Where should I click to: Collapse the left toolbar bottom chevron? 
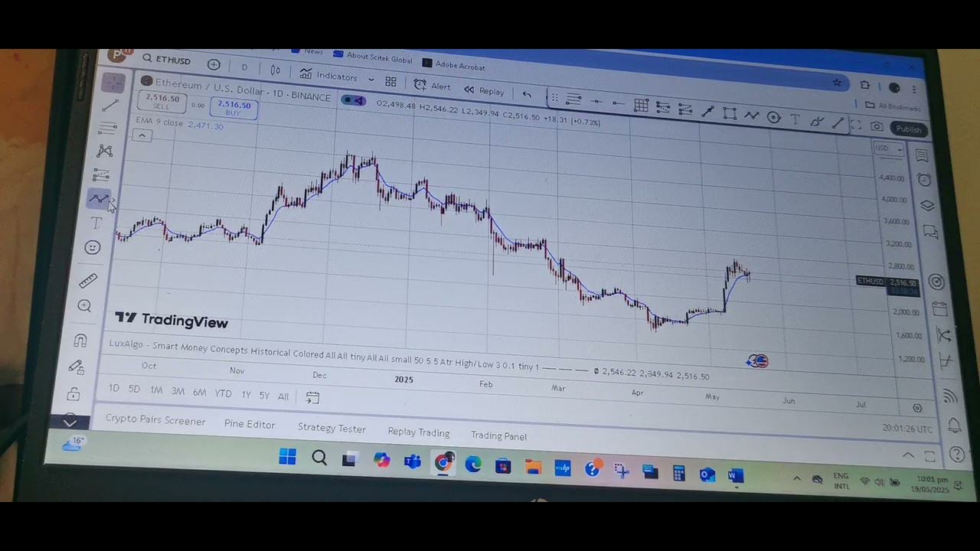click(70, 422)
